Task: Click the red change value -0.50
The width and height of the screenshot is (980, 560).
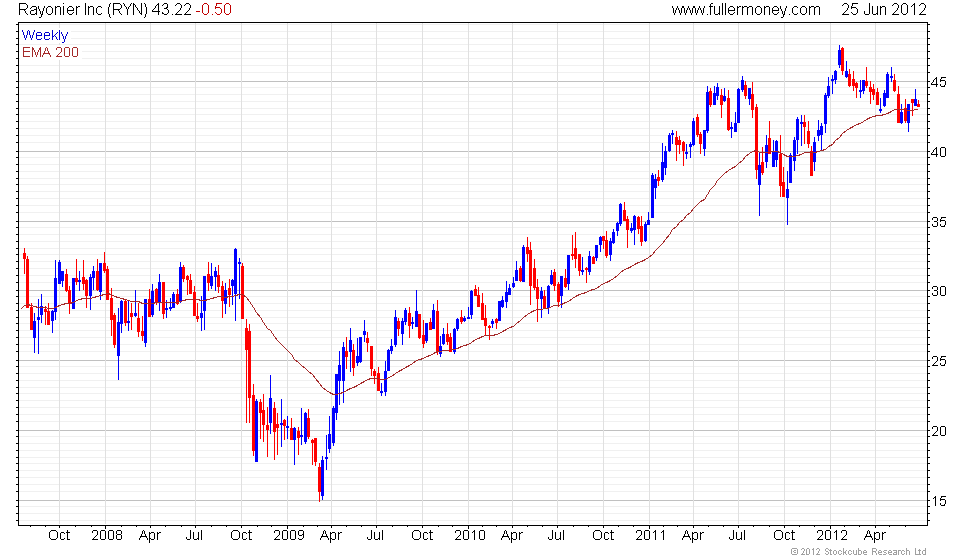Action: [x=213, y=10]
